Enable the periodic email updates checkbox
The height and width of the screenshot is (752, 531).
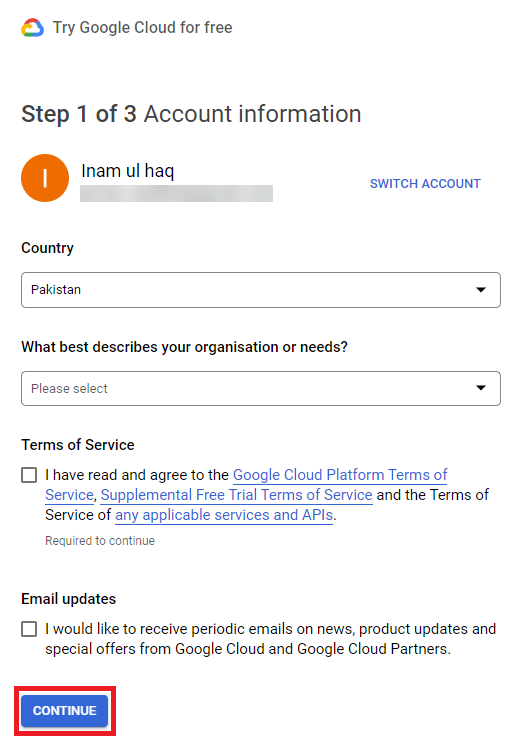pyautogui.click(x=29, y=629)
